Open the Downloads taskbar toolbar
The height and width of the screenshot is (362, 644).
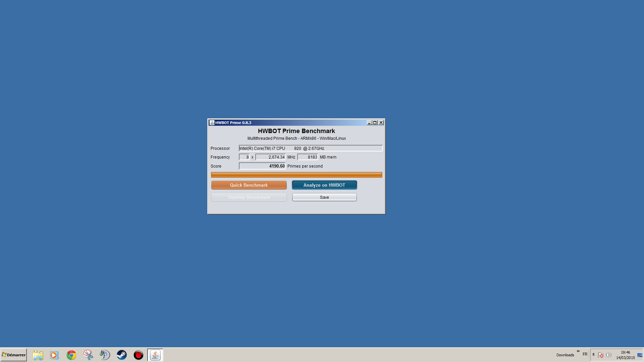(565, 355)
